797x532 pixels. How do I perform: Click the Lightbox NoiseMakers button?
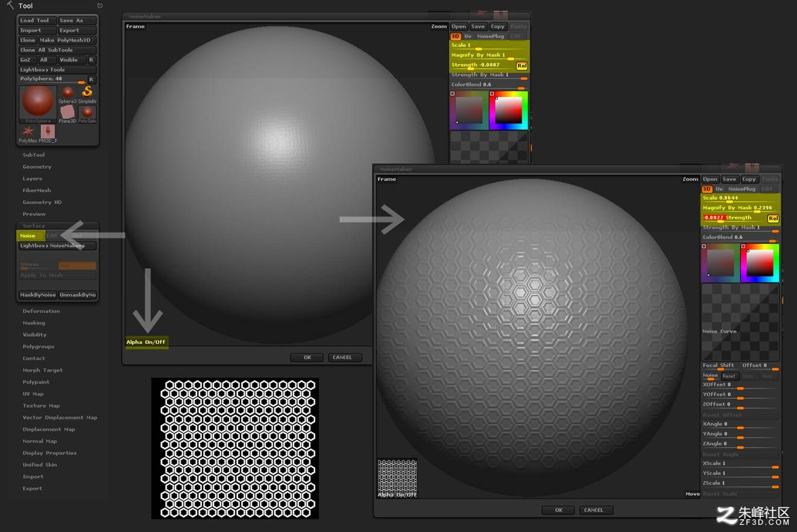tap(57, 246)
